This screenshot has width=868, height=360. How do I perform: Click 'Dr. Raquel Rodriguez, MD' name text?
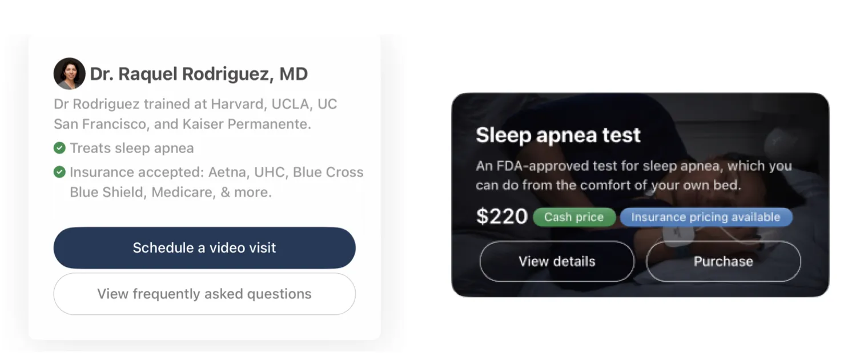(x=199, y=73)
